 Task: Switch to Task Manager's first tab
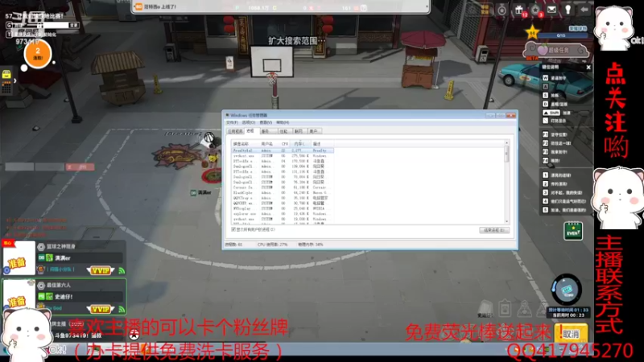point(235,131)
